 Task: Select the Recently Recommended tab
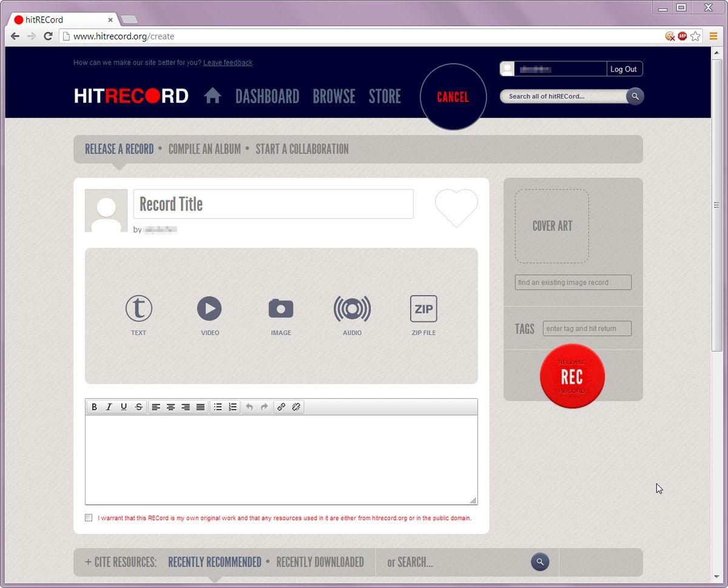click(215, 563)
